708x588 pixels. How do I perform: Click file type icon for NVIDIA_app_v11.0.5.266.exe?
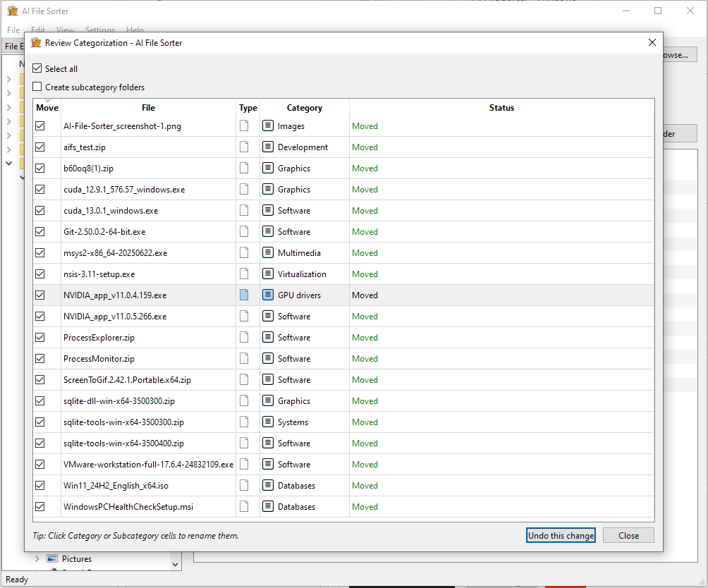coord(244,317)
